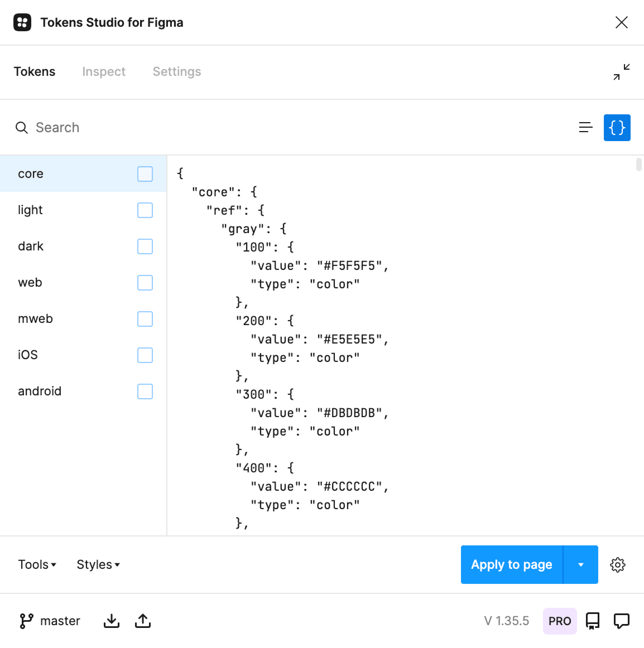Image resolution: width=644 pixels, height=648 pixels.
Task: Click the Tokens Studio logo icon
Action: [x=22, y=23]
